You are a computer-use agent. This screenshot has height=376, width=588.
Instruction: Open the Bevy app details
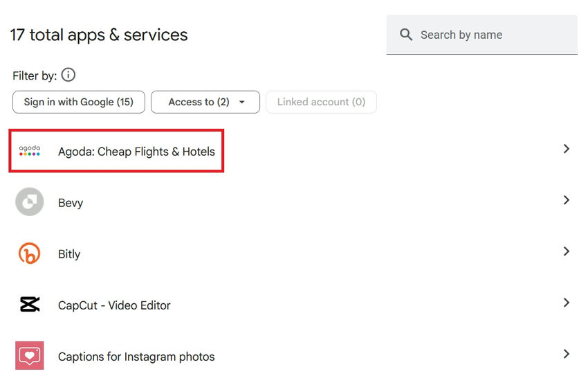click(x=71, y=203)
